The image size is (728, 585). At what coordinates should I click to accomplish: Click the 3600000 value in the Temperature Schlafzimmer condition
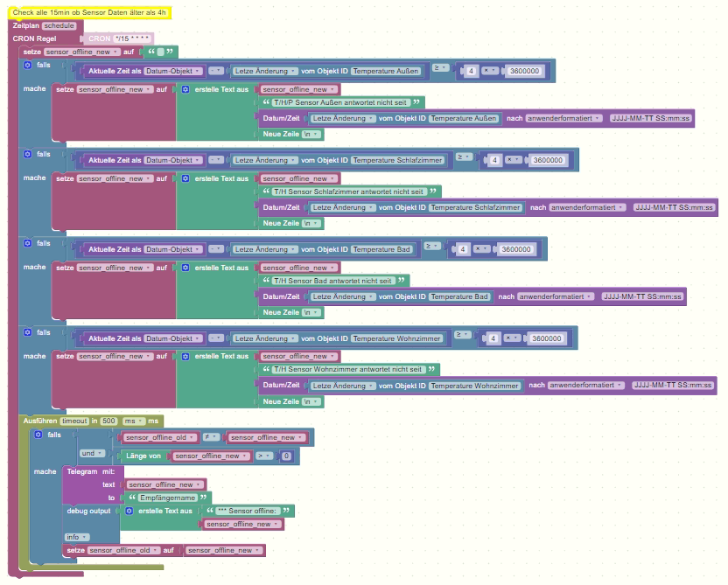point(548,160)
